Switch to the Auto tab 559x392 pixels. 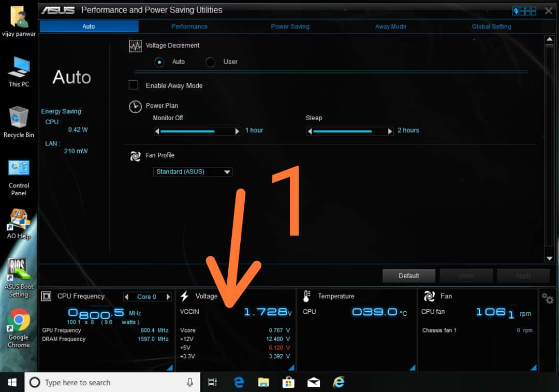click(x=89, y=26)
